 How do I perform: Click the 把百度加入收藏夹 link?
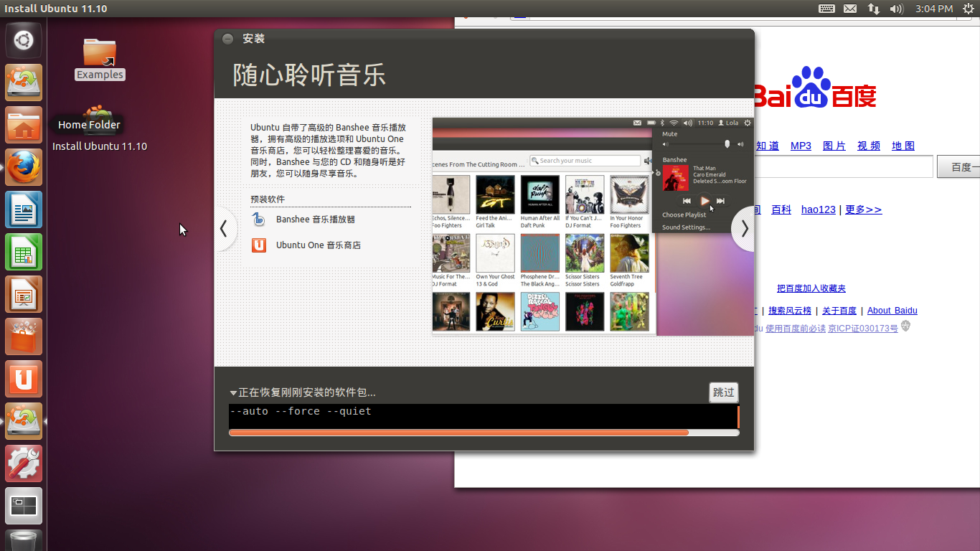click(x=811, y=288)
